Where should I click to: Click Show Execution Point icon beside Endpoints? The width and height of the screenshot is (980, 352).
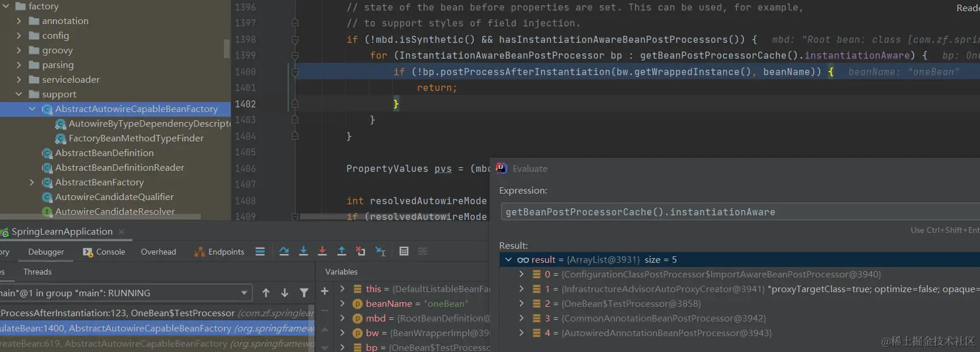(x=260, y=251)
